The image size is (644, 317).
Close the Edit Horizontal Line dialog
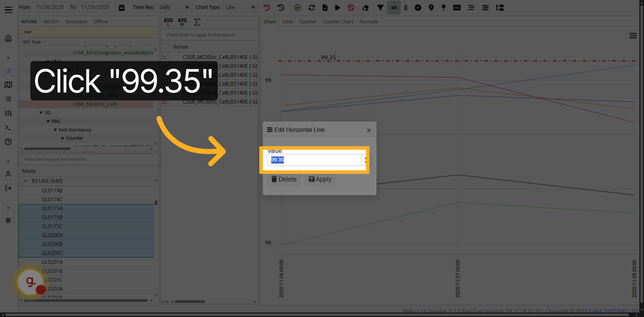point(369,130)
